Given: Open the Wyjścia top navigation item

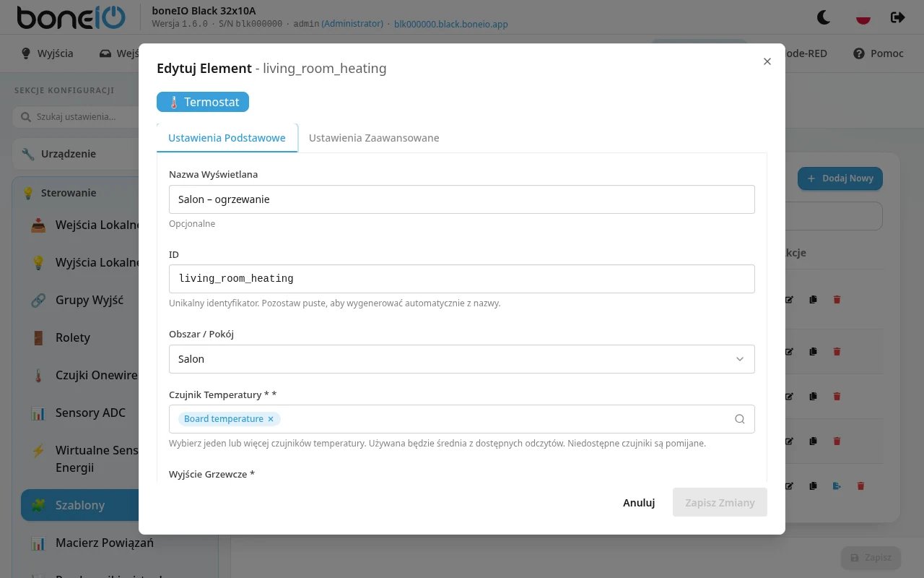Looking at the screenshot, I should [47, 53].
